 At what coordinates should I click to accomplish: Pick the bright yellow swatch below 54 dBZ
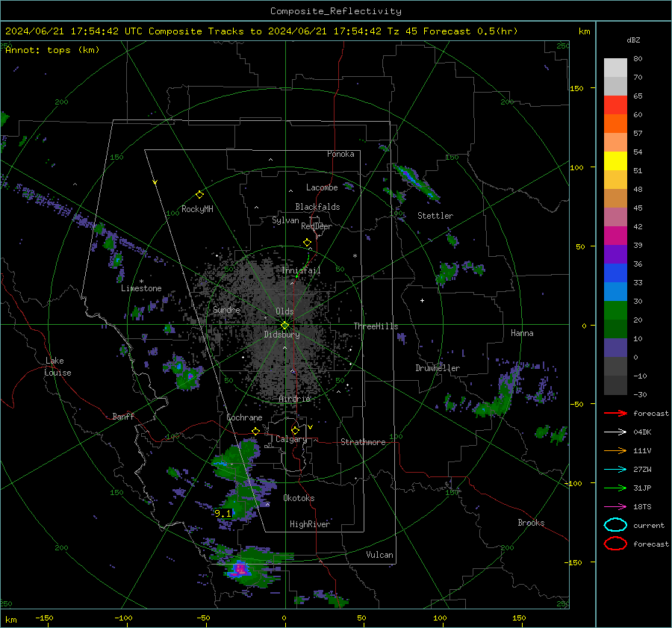coord(615,161)
